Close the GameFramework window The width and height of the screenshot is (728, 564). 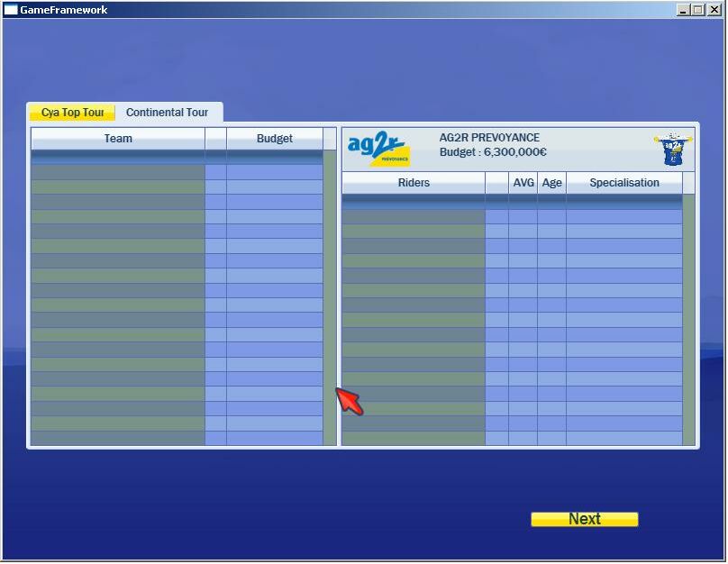point(713,10)
